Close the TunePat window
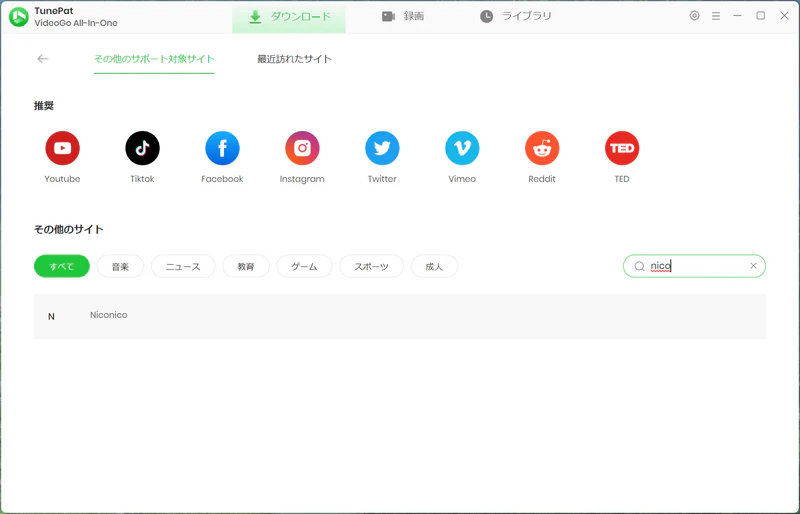Screen dimensions: 800x514 pyautogui.click(x=784, y=16)
